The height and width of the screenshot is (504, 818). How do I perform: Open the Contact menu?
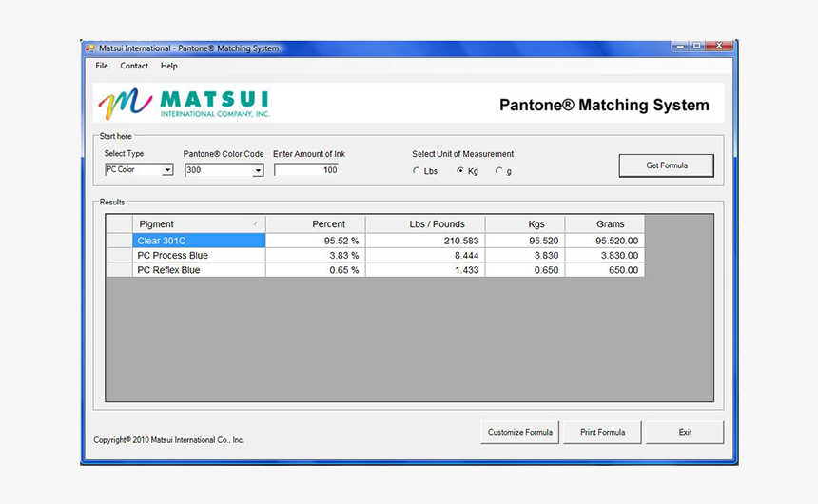[134, 66]
